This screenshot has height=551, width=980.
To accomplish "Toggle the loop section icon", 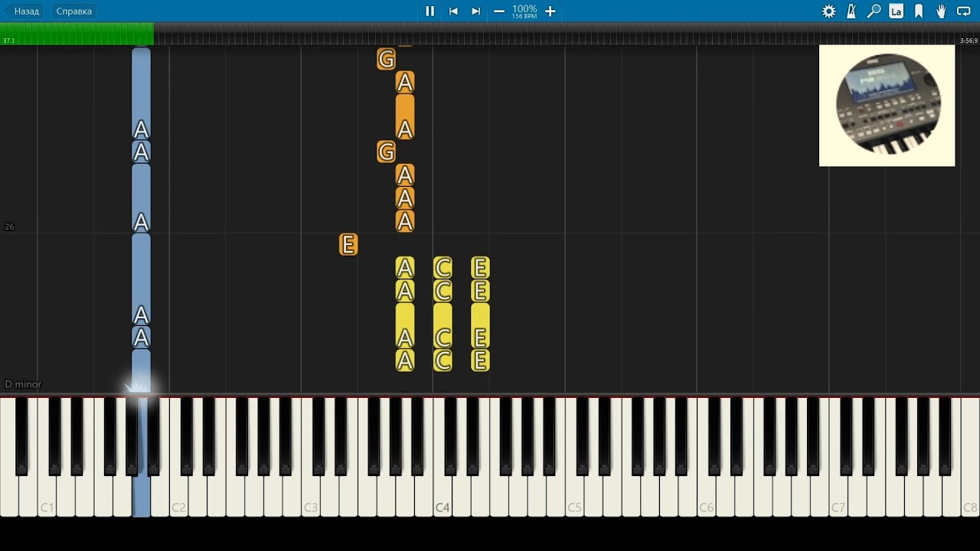I will [964, 11].
